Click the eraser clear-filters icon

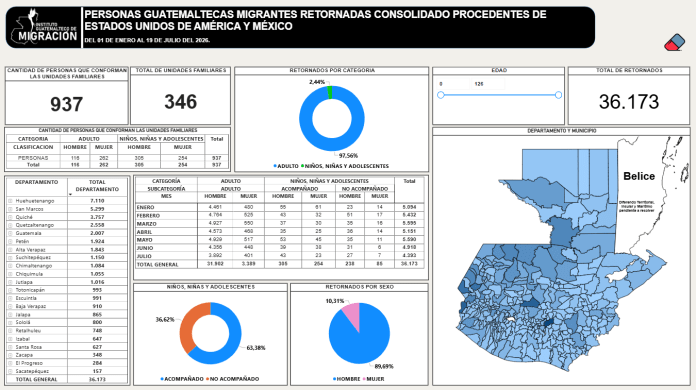674,43
